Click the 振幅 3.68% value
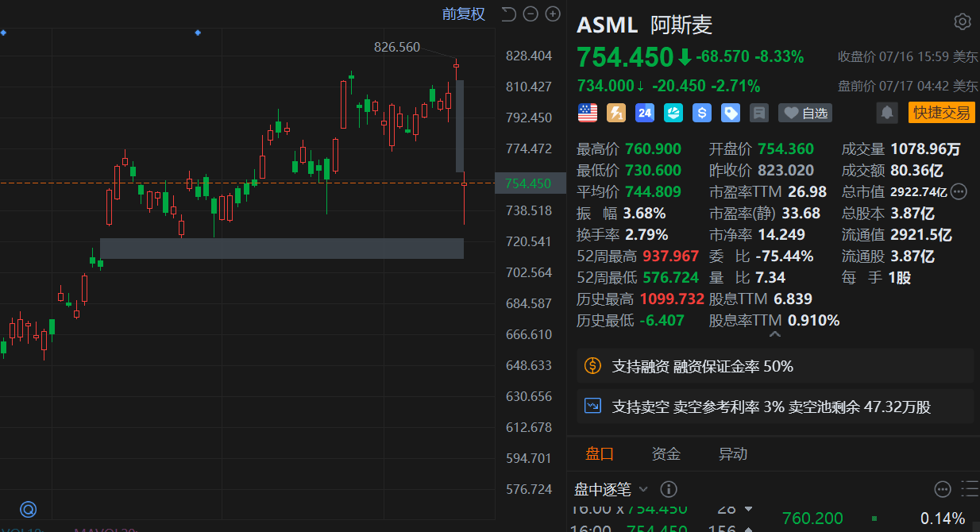This screenshot has width=980, height=532. (x=645, y=213)
